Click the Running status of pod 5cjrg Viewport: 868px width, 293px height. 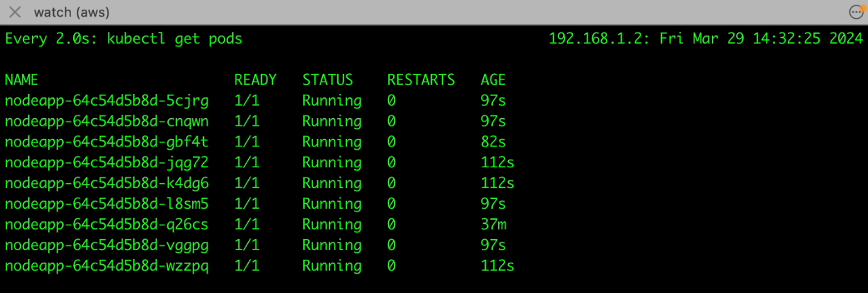click(x=332, y=101)
